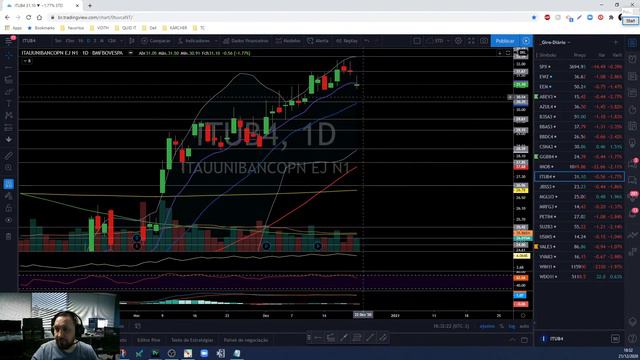Collapse the indicator legend arrow with count 8
Screen dimensions: 640x360
[27, 61]
